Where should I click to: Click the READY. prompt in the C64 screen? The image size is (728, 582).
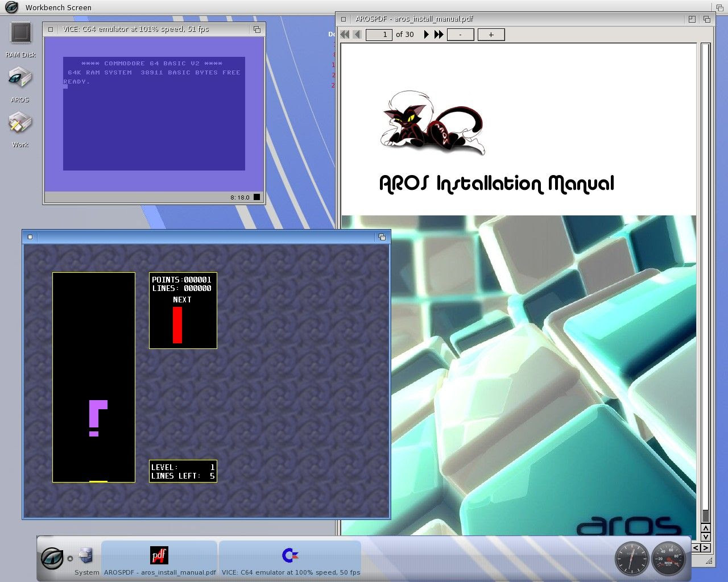click(x=77, y=82)
